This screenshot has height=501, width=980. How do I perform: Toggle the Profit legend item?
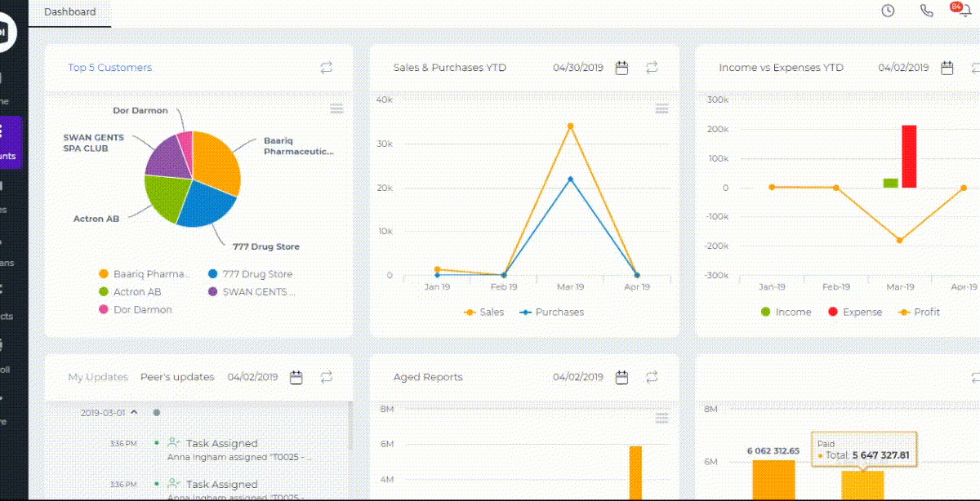pos(919,313)
